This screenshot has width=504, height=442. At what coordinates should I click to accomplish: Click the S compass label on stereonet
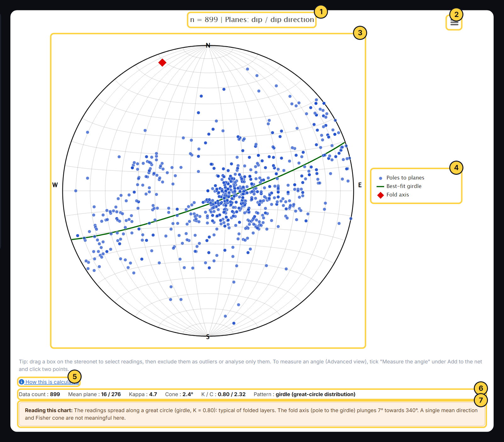click(x=208, y=337)
